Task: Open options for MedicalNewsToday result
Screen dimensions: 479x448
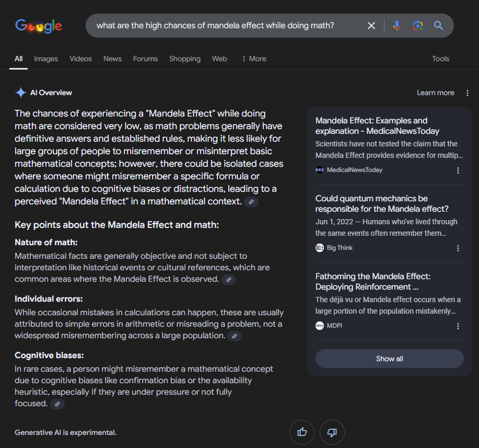Action: pos(458,170)
